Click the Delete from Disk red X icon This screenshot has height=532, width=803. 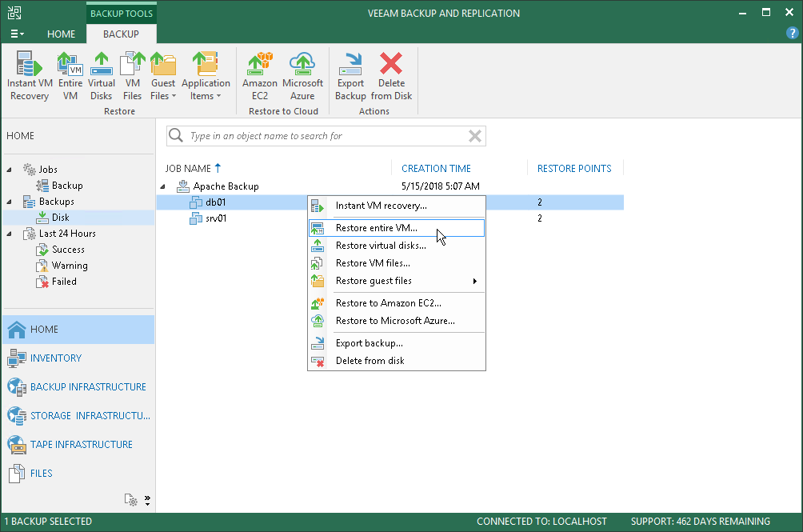pos(391,63)
